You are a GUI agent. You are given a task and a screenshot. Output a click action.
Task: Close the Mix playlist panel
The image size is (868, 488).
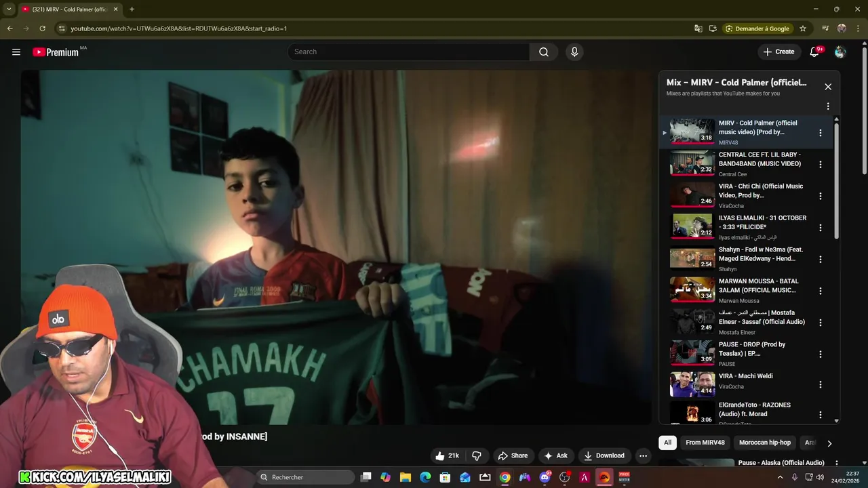tap(828, 87)
